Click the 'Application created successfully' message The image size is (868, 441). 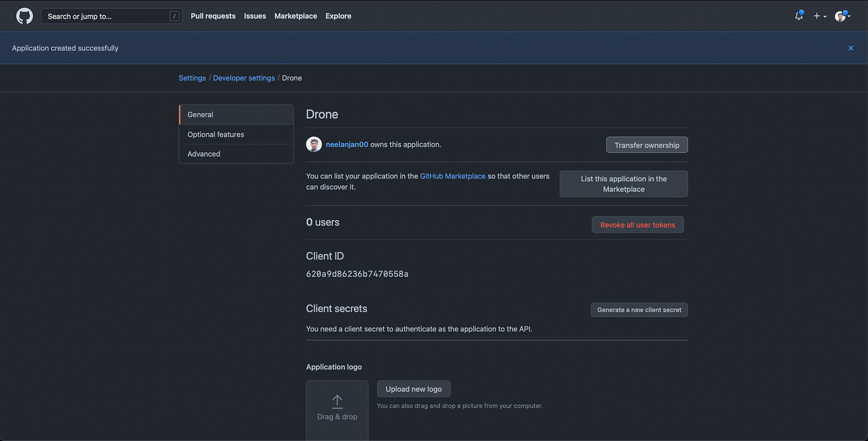pos(65,48)
